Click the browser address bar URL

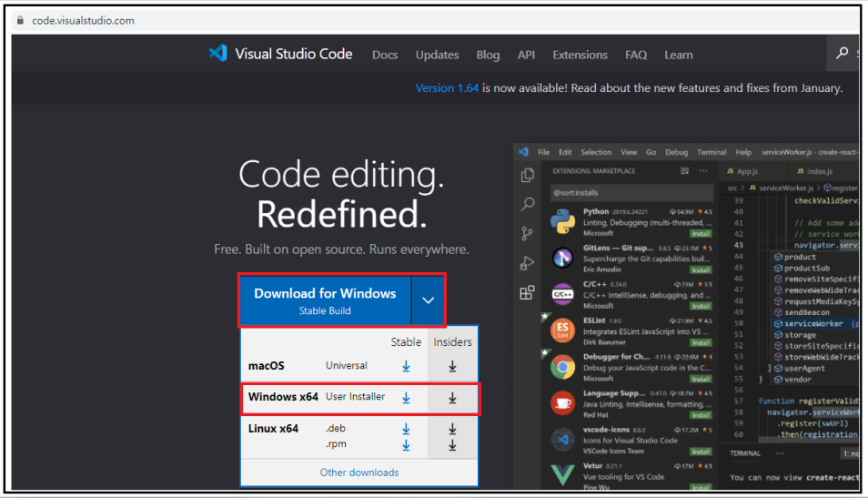[x=83, y=21]
